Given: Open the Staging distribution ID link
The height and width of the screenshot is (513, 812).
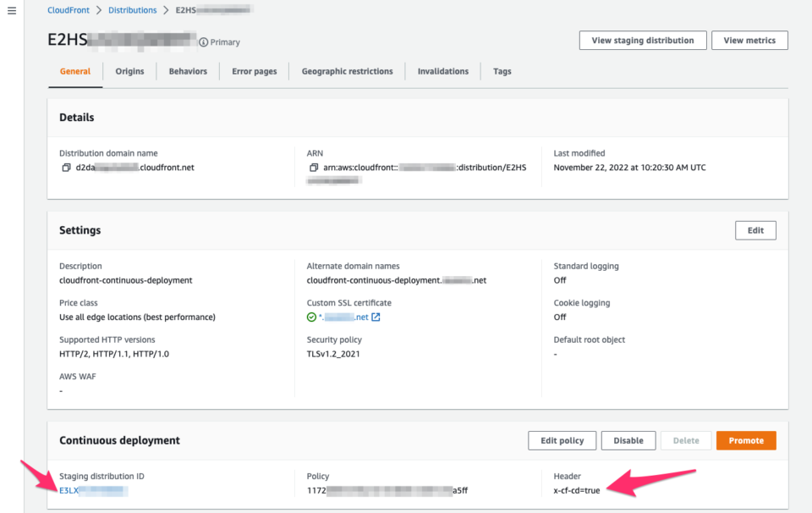Looking at the screenshot, I should click(x=89, y=489).
